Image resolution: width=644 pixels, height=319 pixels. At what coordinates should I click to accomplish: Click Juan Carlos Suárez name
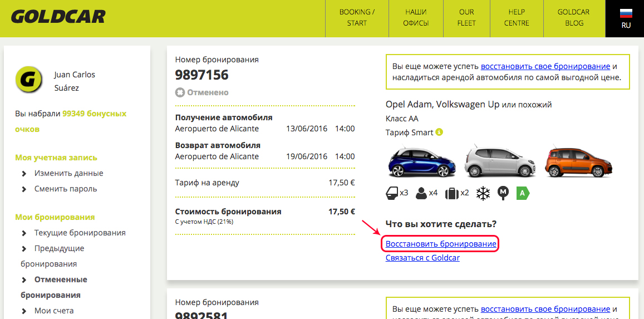tap(75, 81)
